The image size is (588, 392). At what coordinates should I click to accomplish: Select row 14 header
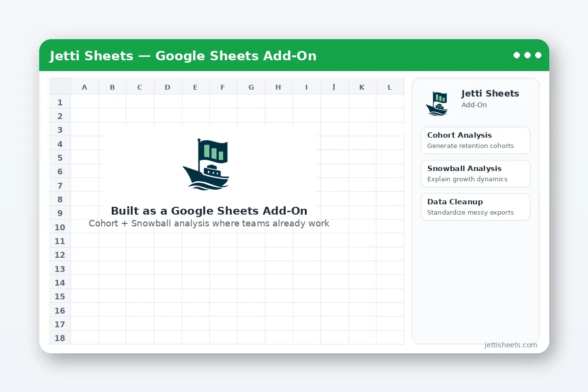coord(60,283)
